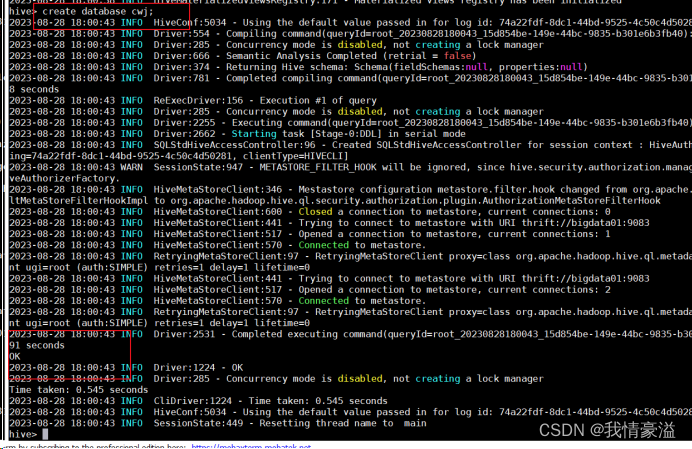692x449 pixels.
Task: Select the 'SessionState:449 - Resetting thread name' line
Action: pos(218,423)
